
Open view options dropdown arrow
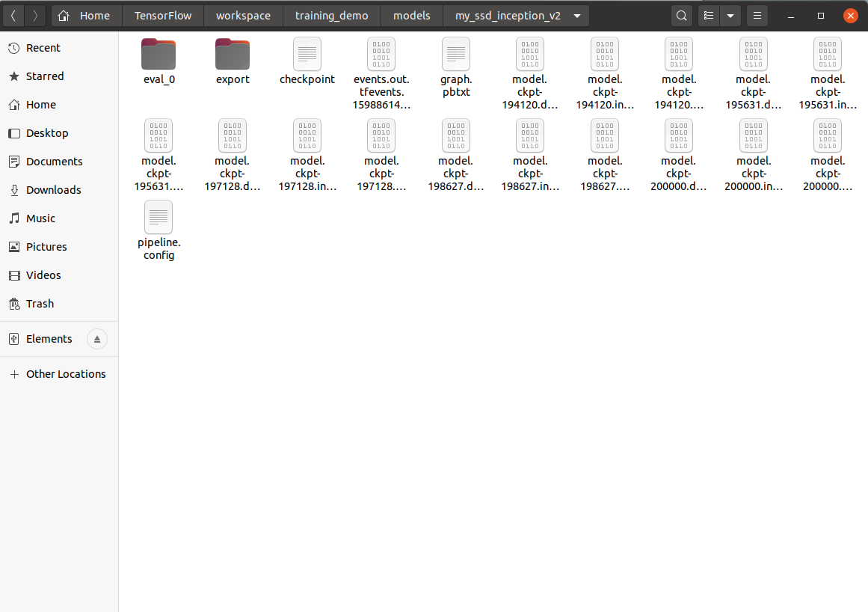tap(730, 16)
